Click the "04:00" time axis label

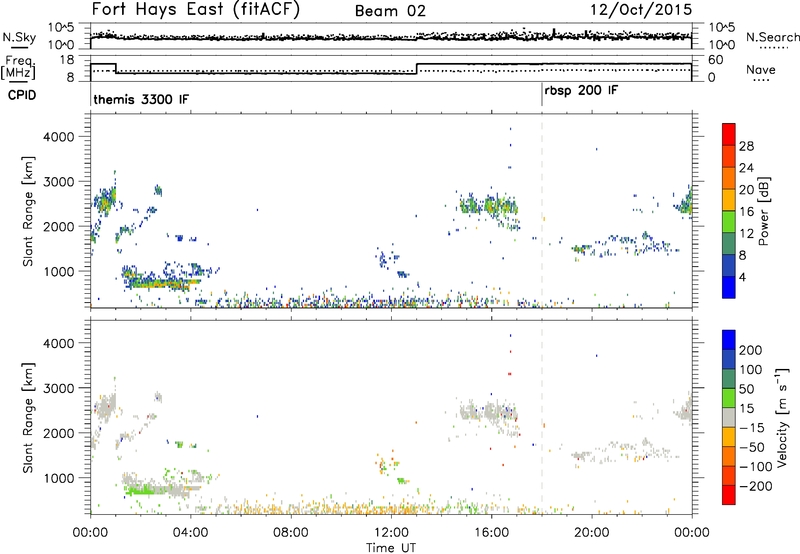pos(190,533)
